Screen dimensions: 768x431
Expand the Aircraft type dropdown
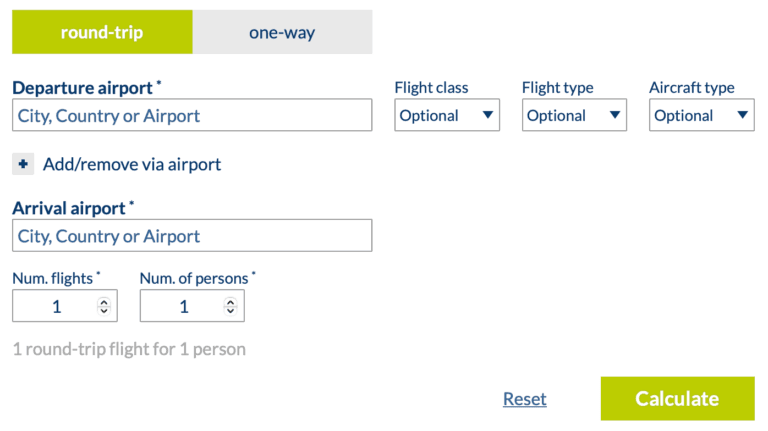pos(701,116)
